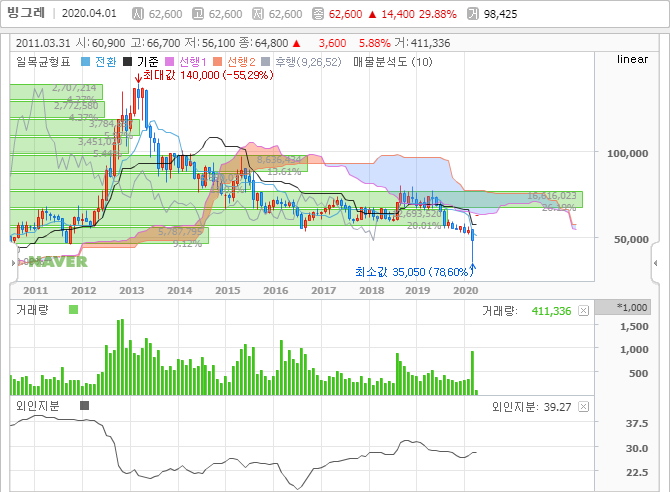Click the 2013 label on time axis
This screenshot has height=492, width=670.
click(x=132, y=291)
